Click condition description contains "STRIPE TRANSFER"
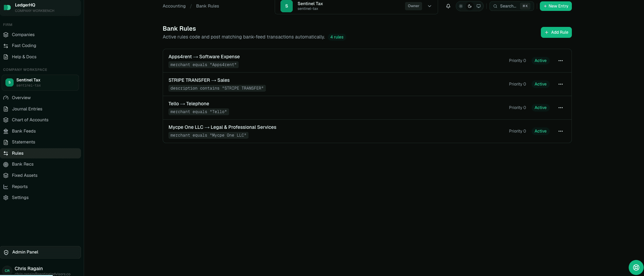The height and width of the screenshot is (276, 644). [x=217, y=88]
